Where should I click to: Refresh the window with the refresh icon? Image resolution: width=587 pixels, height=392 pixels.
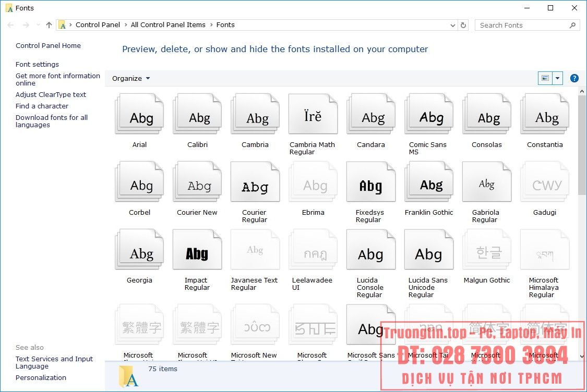pos(463,24)
